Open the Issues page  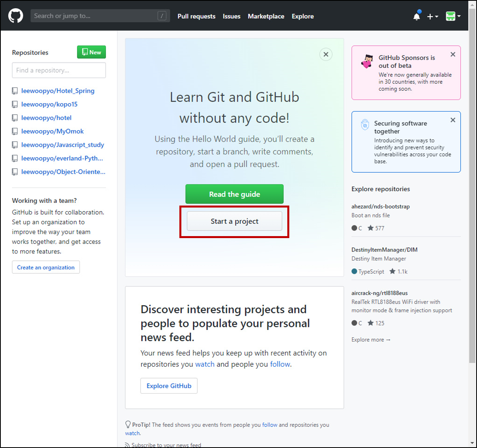pyautogui.click(x=231, y=16)
